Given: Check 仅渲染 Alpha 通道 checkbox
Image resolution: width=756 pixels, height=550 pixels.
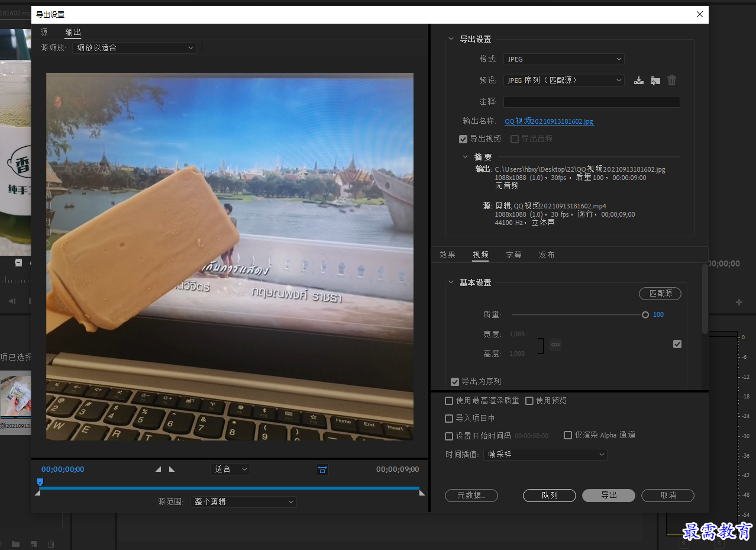Looking at the screenshot, I should pyautogui.click(x=568, y=435).
